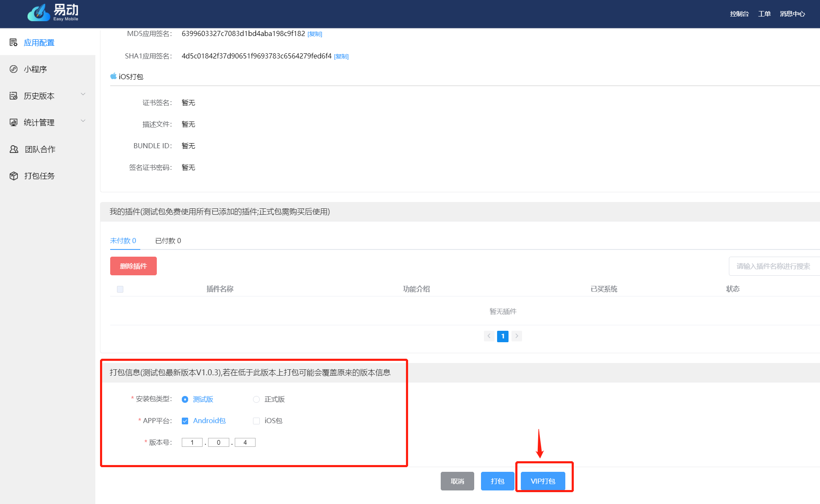The height and width of the screenshot is (504, 820).
Task: Open the 打包任务 page
Action: click(39, 176)
